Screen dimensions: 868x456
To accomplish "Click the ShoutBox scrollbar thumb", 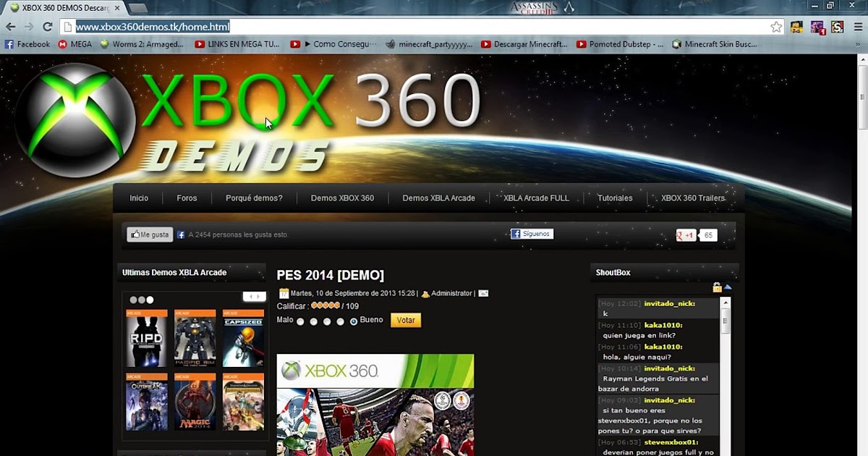I will [x=726, y=319].
